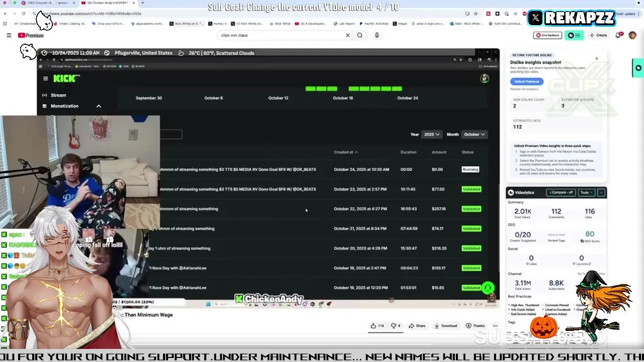This screenshot has width=644, height=362.
Task: Click the Unlock Premium button
Action: (527, 81)
